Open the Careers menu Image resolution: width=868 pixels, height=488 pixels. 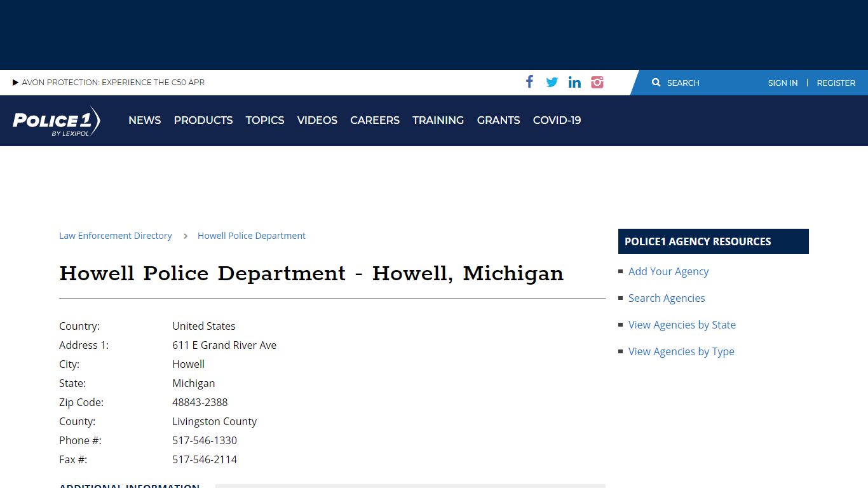click(x=375, y=120)
